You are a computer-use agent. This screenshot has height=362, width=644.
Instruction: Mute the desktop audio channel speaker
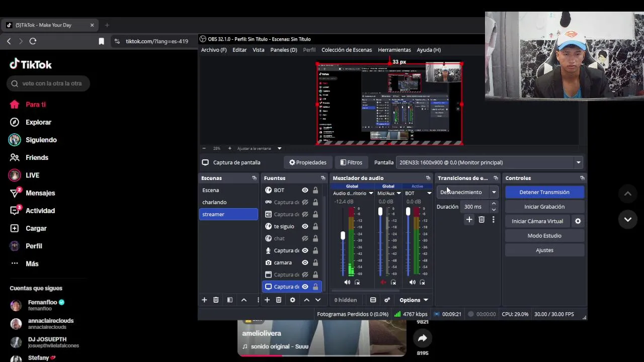coord(347,283)
